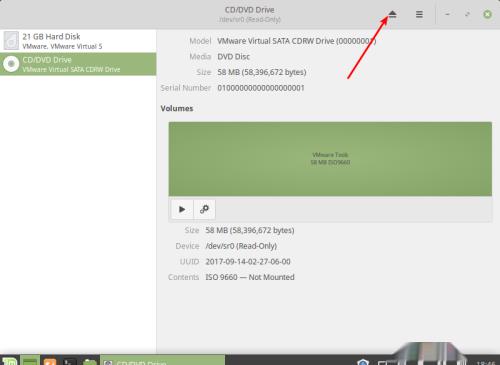Open the Linux Mint start menu

click(x=10, y=361)
